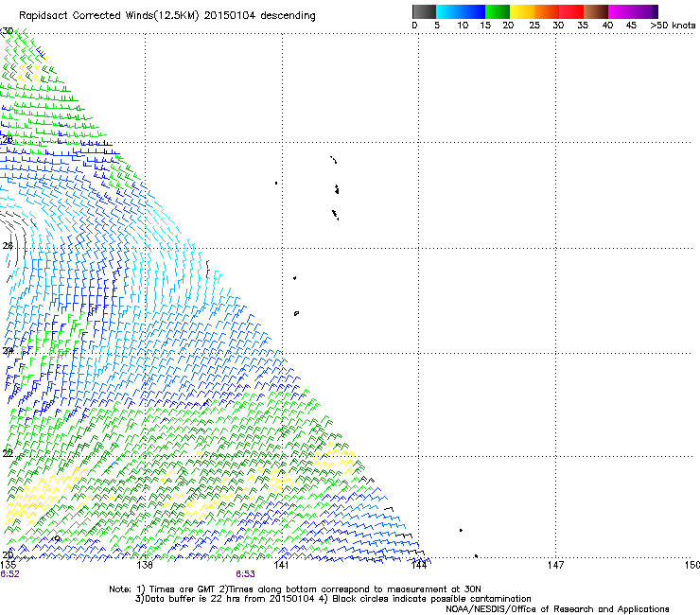Click the legend label '10'
700x615 pixels.
click(463, 26)
